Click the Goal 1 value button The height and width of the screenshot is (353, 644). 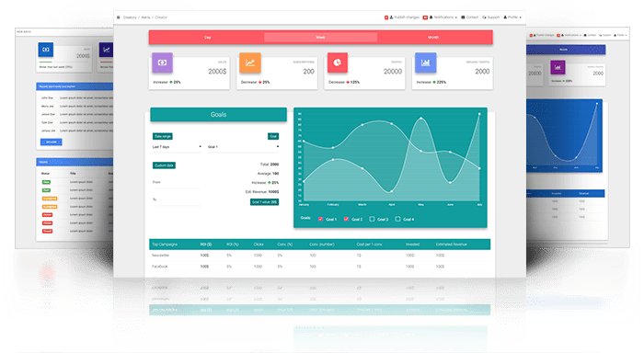click(x=265, y=202)
